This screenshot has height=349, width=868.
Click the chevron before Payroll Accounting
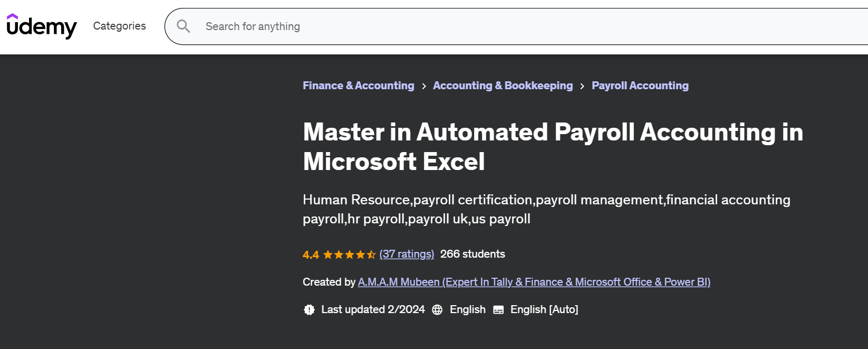pyautogui.click(x=582, y=86)
